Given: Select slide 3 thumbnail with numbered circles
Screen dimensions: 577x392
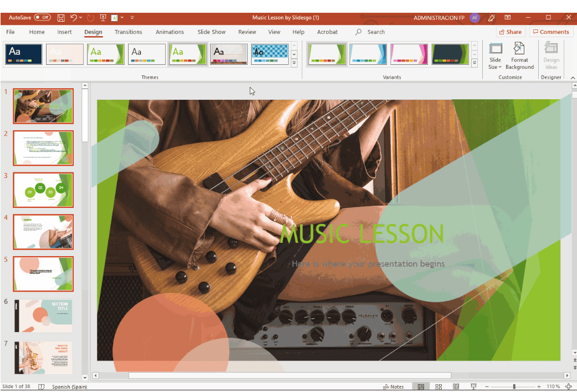Looking at the screenshot, I should 43,190.
